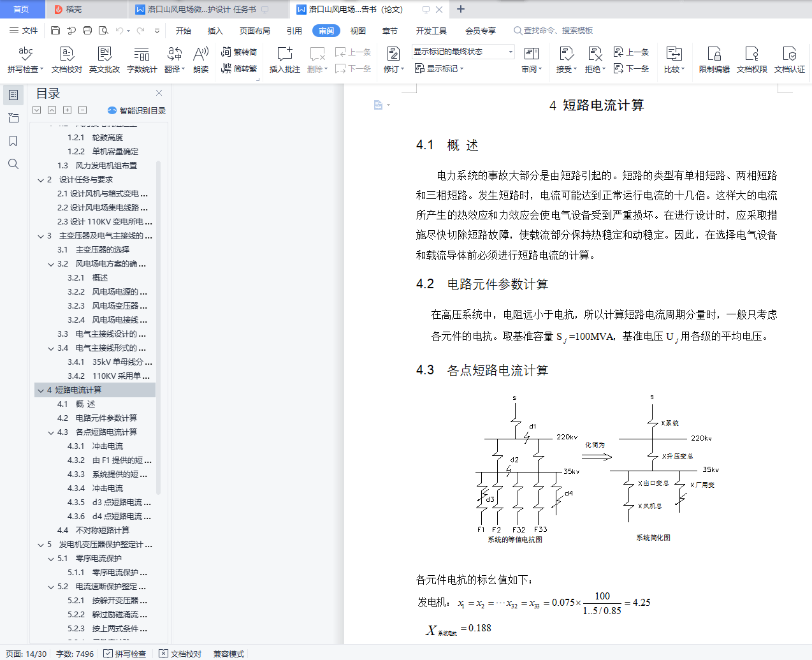Viewport: 812px width, 660px height.
Task: Switch to the 插入 ribbon tab
Action: coord(215,31)
